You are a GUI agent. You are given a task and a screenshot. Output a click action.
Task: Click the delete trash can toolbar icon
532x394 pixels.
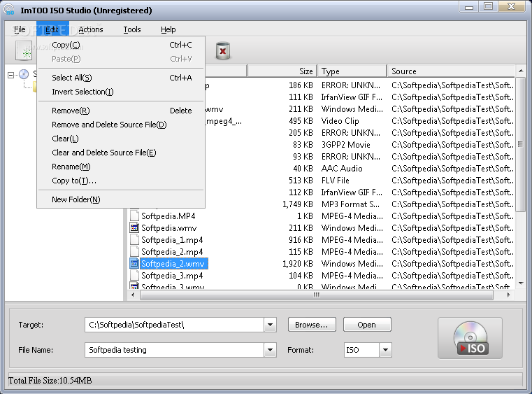pyautogui.click(x=223, y=50)
